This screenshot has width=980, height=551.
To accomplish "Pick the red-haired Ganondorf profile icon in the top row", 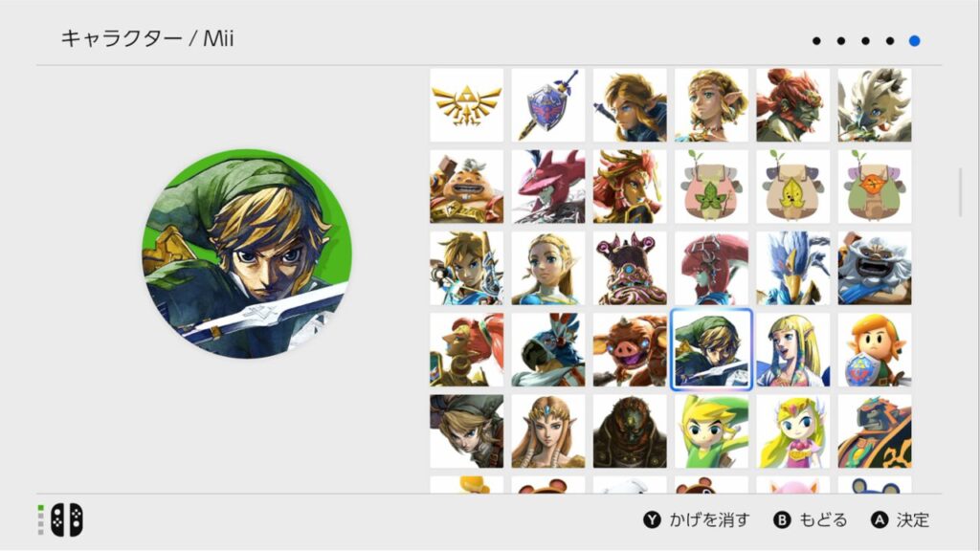I will 792,105.
